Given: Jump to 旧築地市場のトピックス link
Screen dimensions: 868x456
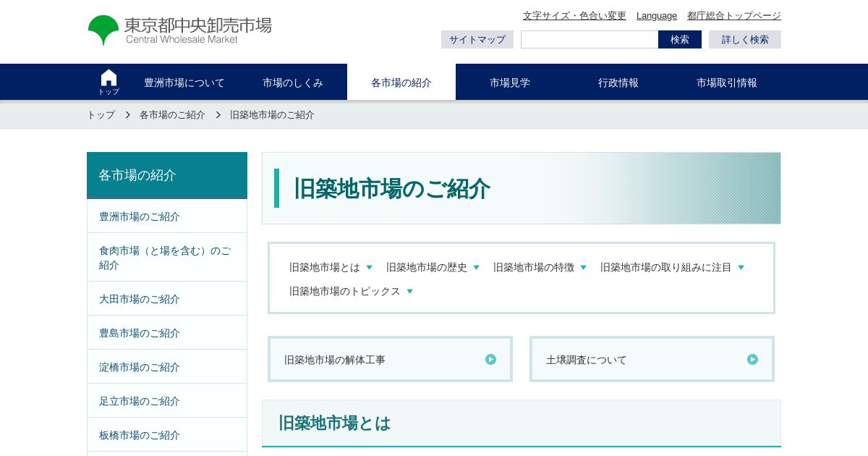Looking at the screenshot, I should (345, 291).
